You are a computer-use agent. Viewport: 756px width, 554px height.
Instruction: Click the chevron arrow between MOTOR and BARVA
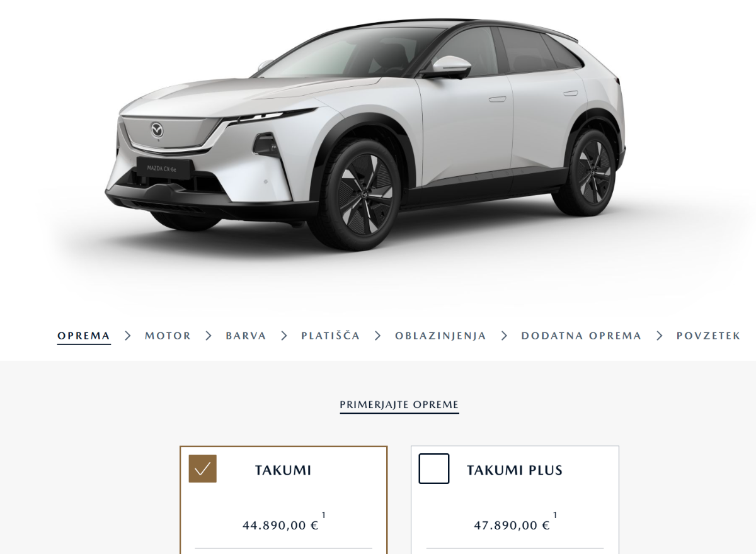click(209, 336)
